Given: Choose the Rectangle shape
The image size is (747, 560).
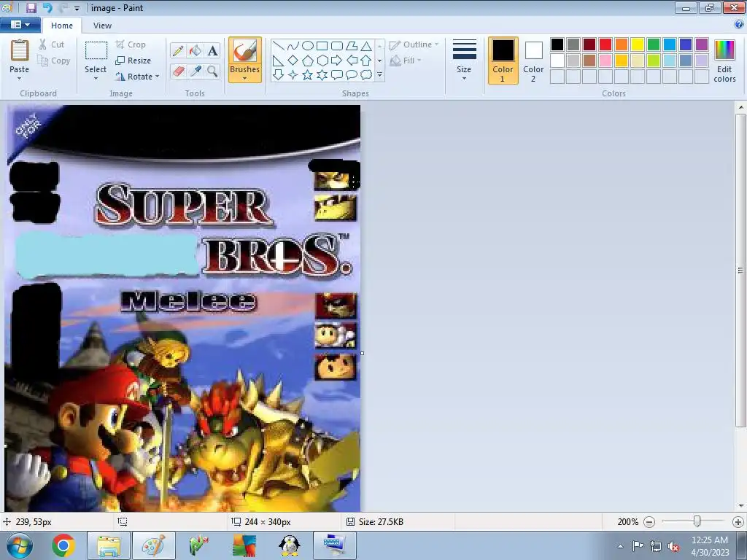Looking at the screenshot, I should [x=322, y=46].
